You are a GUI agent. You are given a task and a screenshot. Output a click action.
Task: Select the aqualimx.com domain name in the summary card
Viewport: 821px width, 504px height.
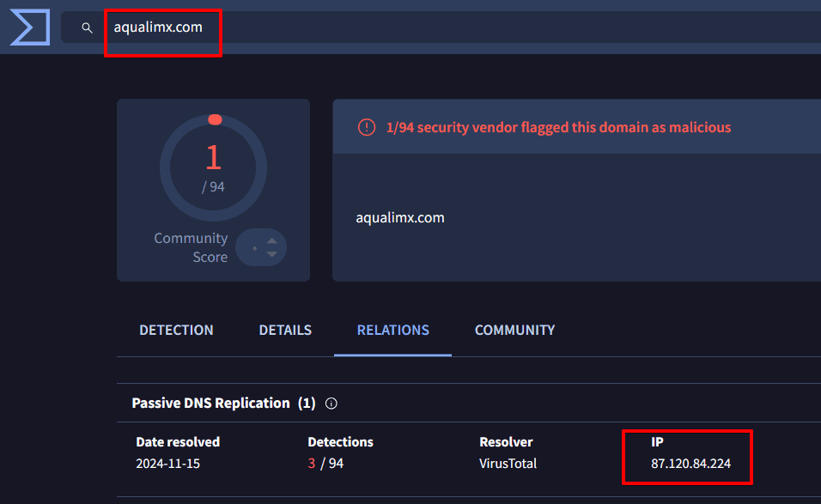coord(400,218)
